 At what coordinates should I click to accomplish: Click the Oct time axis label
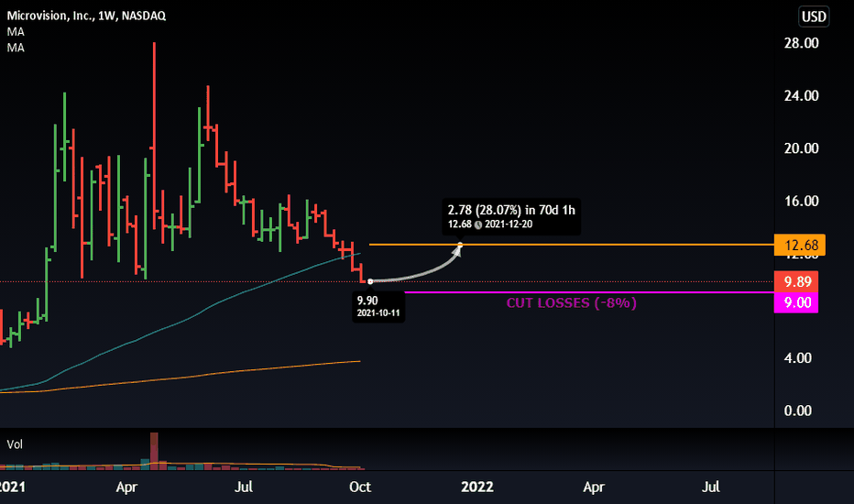tap(360, 487)
